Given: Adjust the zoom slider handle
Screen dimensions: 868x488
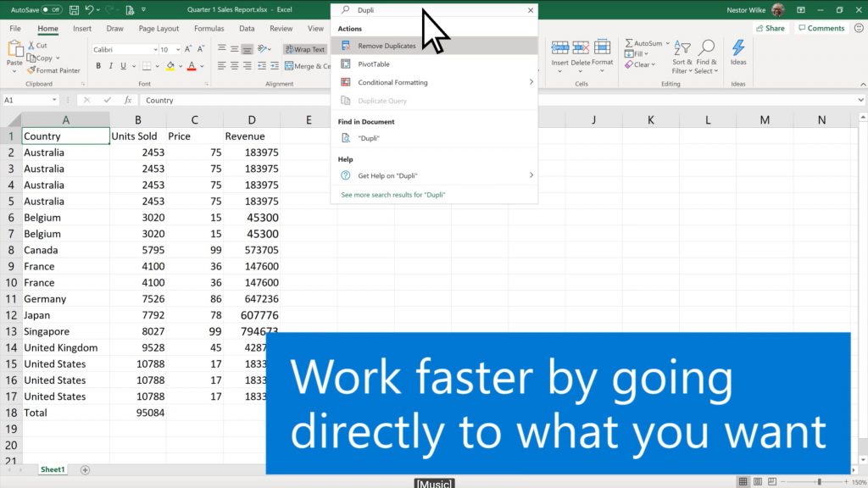Looking at the screenshot, I should point(820,482).
